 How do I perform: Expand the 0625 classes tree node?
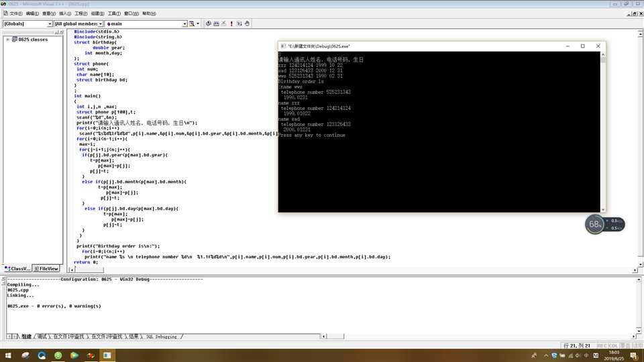[7, 40]
